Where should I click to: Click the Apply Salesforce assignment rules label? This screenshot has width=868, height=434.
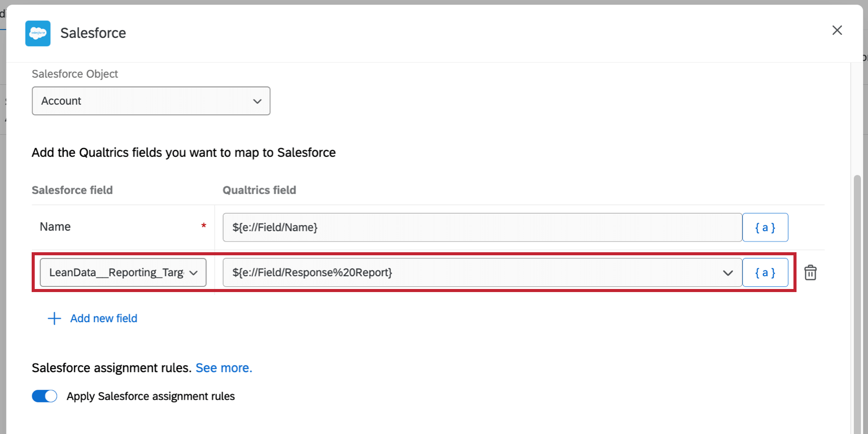point(151,396)
